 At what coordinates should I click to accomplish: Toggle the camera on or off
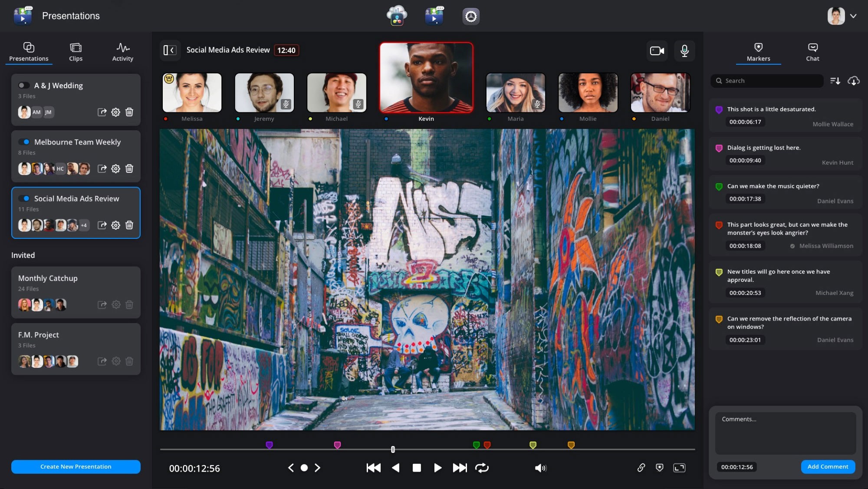pyautogui.click(x=657, y=51)
